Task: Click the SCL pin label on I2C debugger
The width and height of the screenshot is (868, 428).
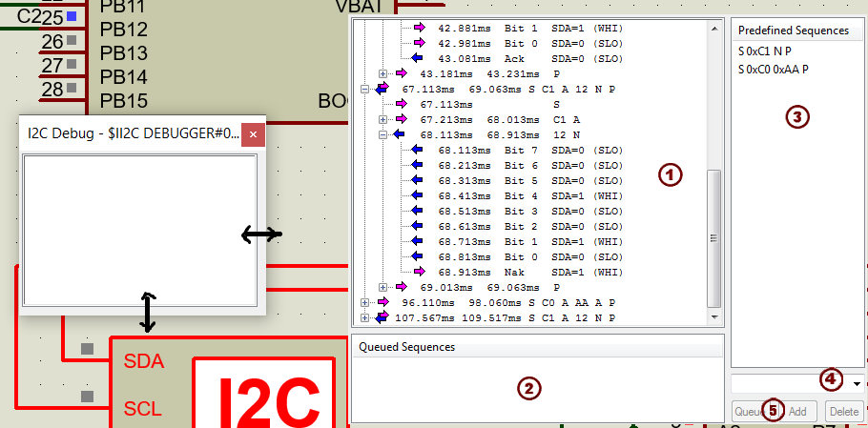Action: pos(142,409)
